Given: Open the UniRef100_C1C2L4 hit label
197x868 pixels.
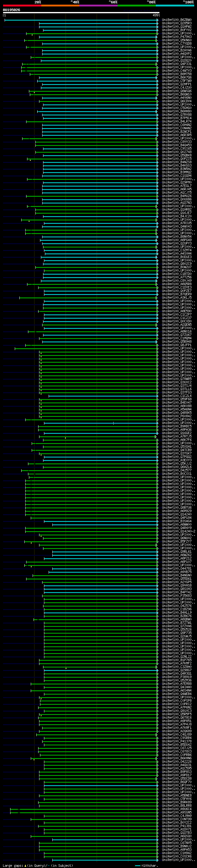Looking at the screenshot, I should click(177, 396).
